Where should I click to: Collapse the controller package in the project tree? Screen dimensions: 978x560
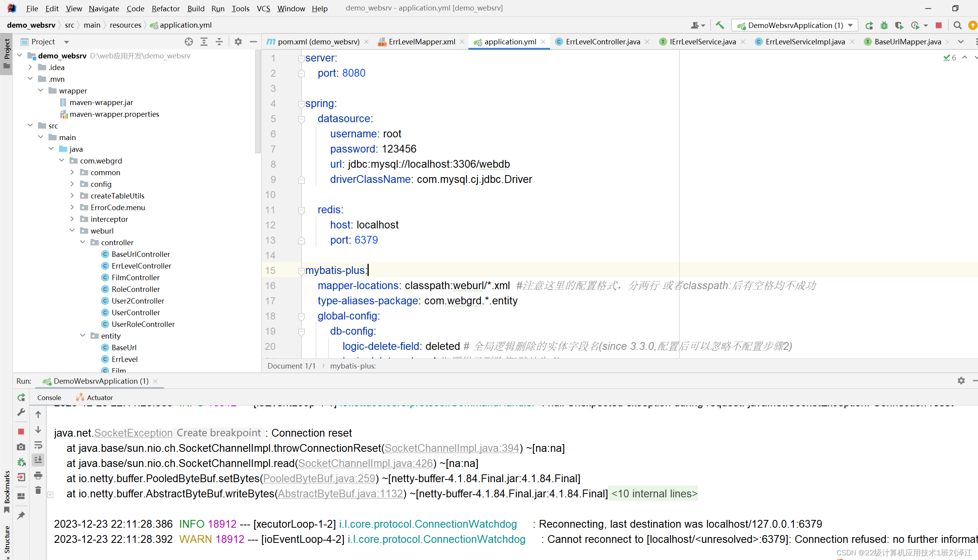click(x=83, y=242)
